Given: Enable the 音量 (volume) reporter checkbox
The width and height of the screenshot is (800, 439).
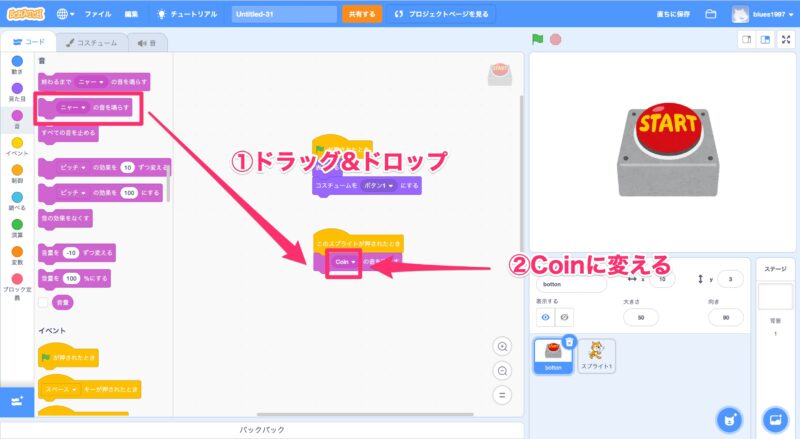Looking at the screenshot, I should [44, 301].
